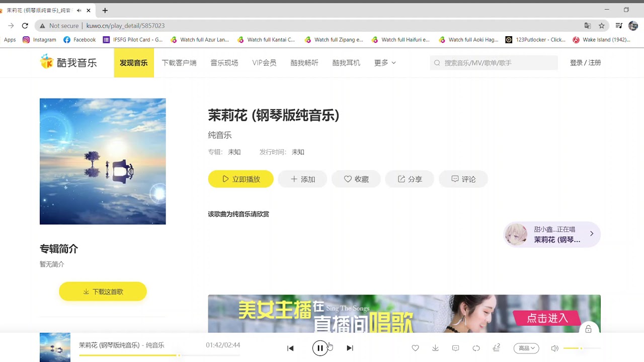This screenshot has width=644, height=362.
Task: Open Watch full Zipang bookmark
Action: point(334,40)
